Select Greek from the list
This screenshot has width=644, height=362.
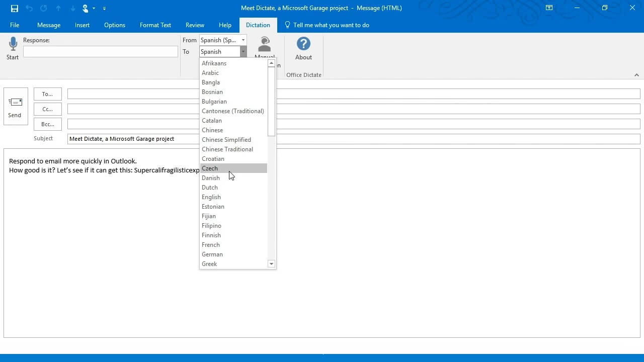233,264
